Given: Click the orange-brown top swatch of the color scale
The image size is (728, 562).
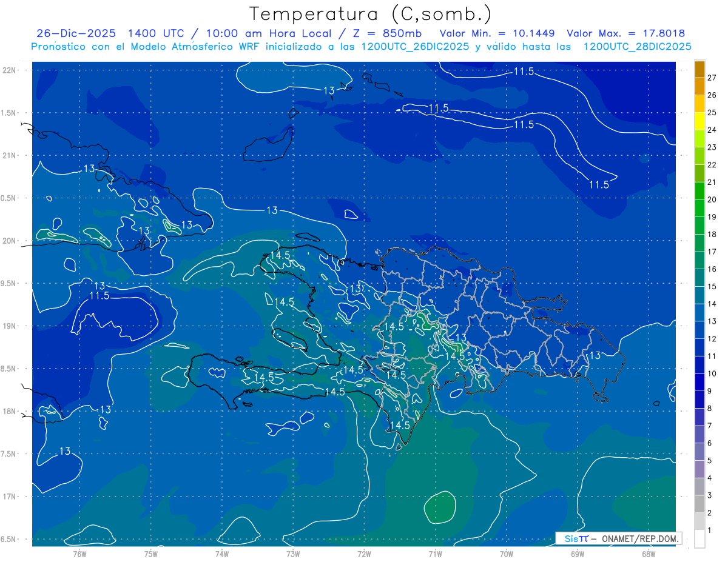Looking at the screenshot, I should coord(699,69).
